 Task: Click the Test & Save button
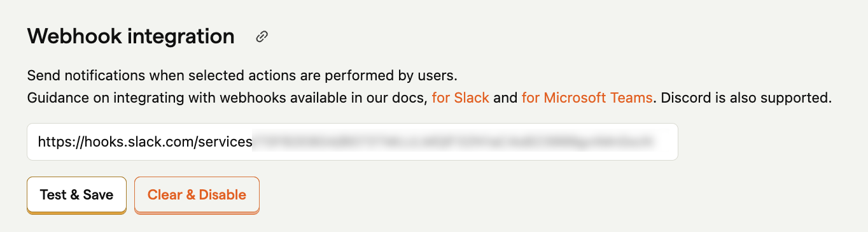tap(76, 194)
